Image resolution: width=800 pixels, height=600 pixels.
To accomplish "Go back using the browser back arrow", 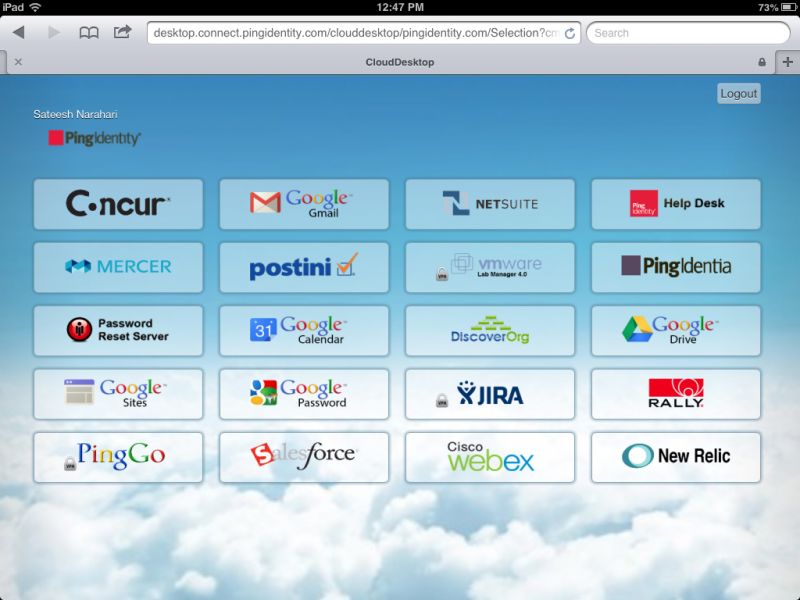I will pyautogui.click(x=19, y=33).
